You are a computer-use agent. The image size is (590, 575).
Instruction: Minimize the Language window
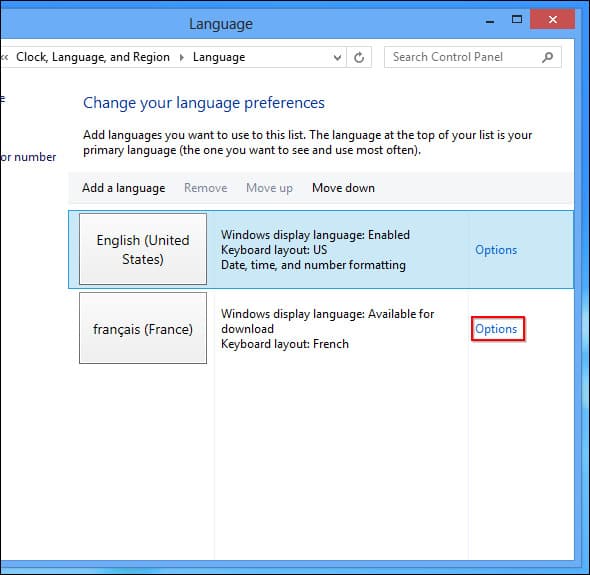click(x=490, y=21)
